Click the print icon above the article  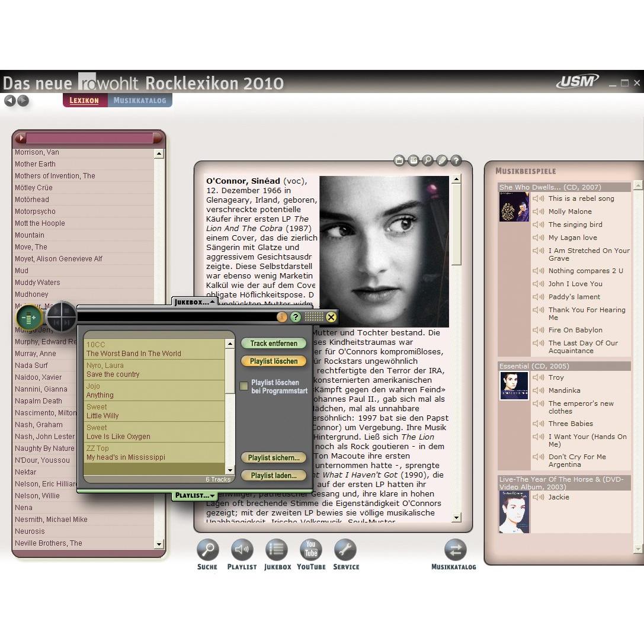(414, 161)
